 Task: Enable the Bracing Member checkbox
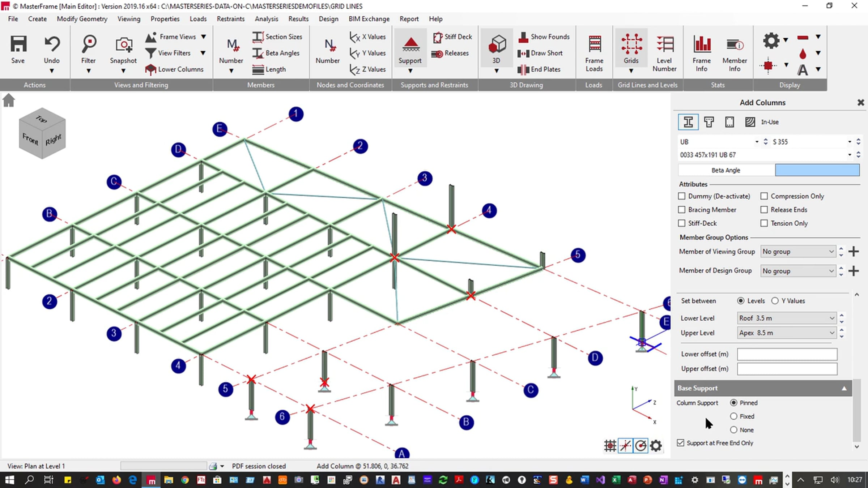pyautogui.click(x=682, y=210)
